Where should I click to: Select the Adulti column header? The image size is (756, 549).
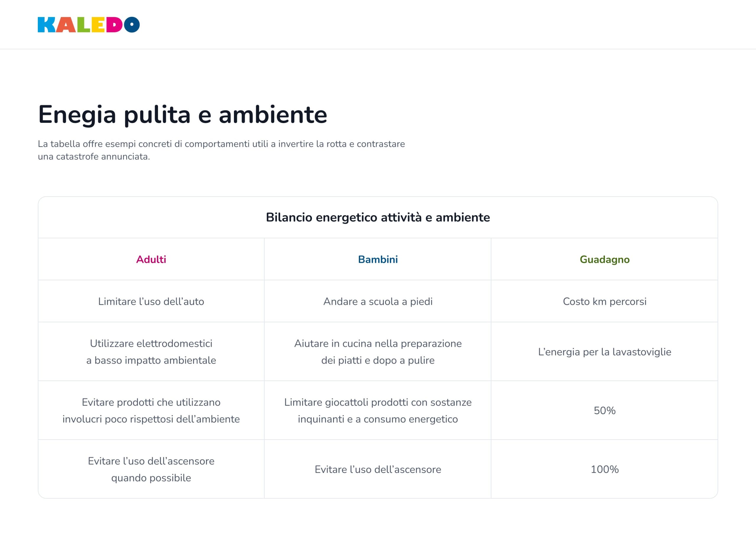point(151,259)
